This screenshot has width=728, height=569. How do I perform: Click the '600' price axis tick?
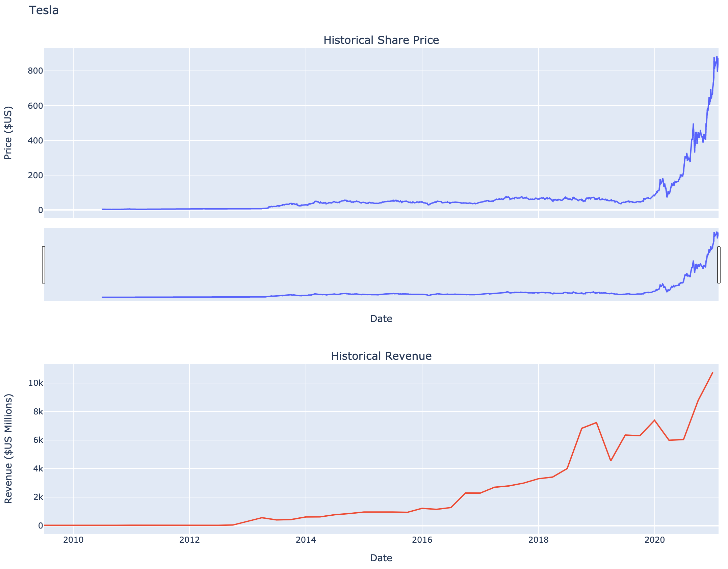[x=36, y=106]
